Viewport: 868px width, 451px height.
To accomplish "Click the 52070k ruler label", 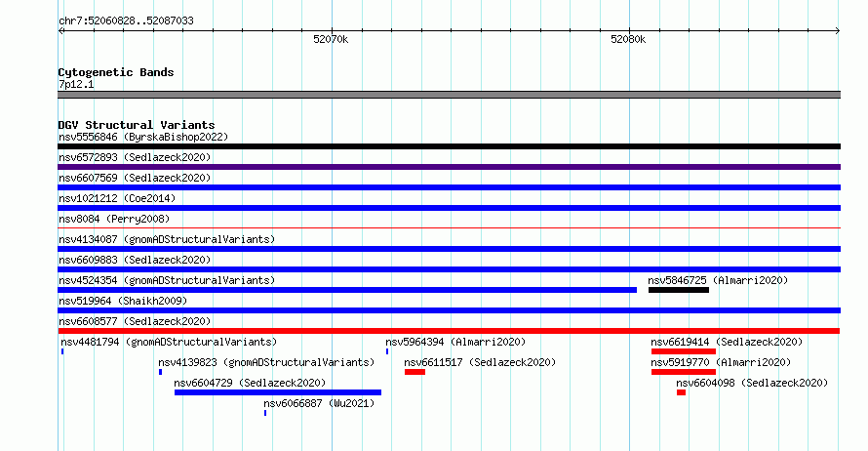I will [x=331, y=39].
